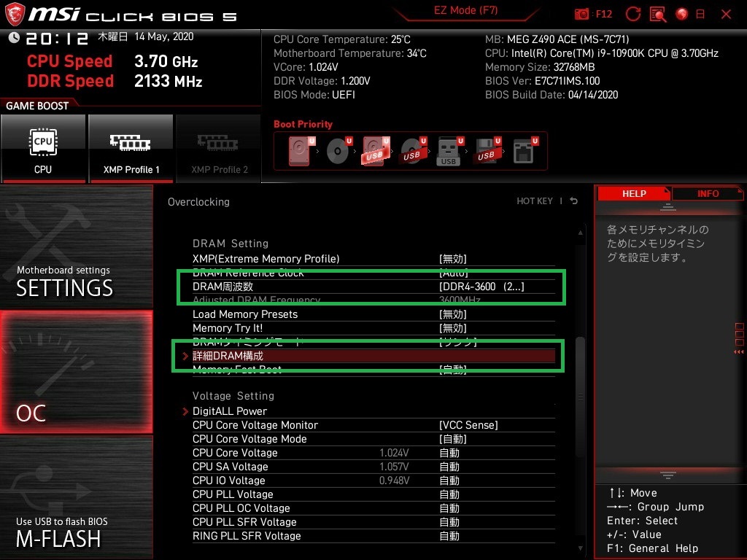Open the HOT KEY menu

(x=535, y=201)
